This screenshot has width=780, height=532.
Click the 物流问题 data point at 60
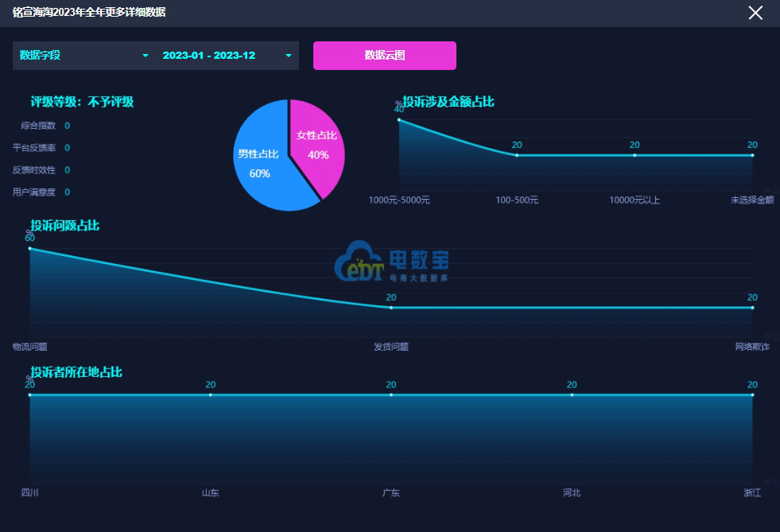click(30, 249)
